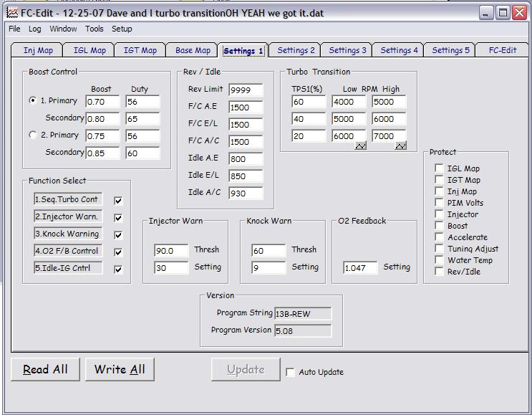This screenshot has height=415, width=532.
Task: Click the O2 Feedback Setting field
Action: pos(360,268)
